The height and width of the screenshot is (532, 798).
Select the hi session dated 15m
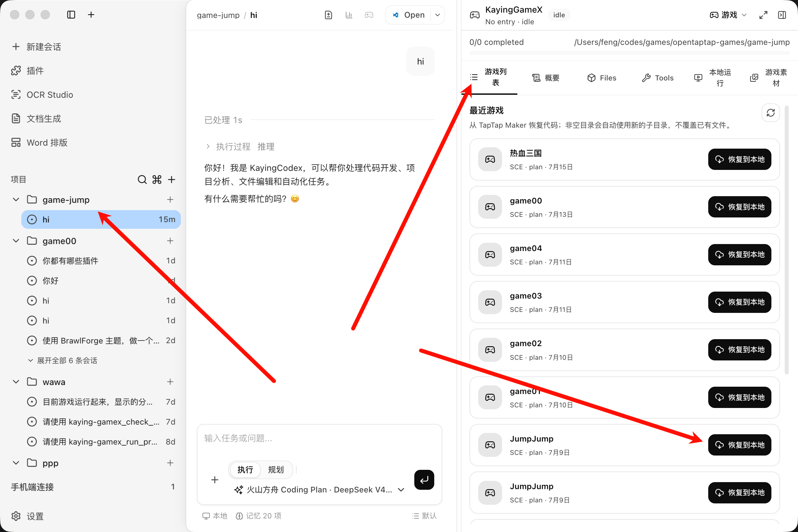click(101, 219)
